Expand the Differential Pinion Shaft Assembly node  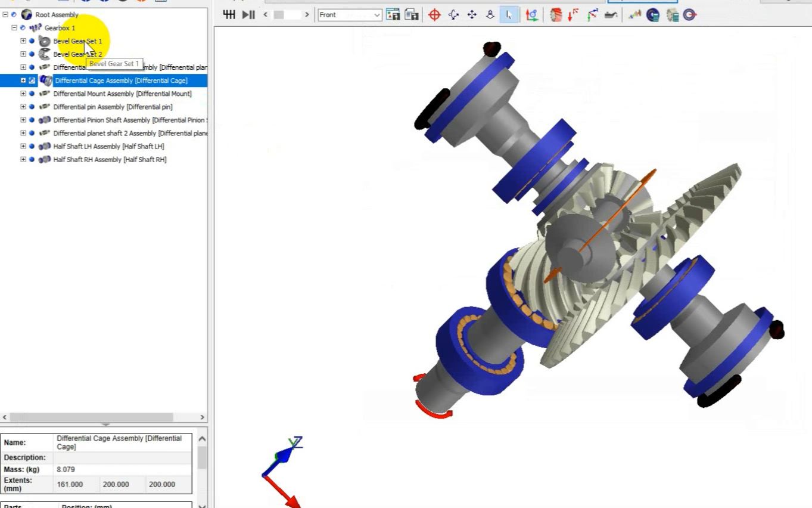point(23,120)
